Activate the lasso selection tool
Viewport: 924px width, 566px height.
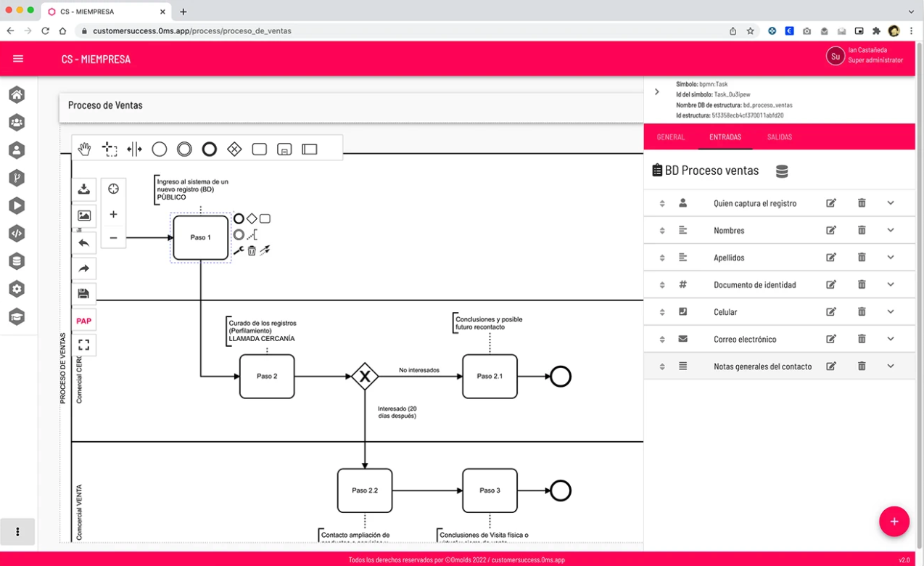pyautogui.click(x=110, y=149)
